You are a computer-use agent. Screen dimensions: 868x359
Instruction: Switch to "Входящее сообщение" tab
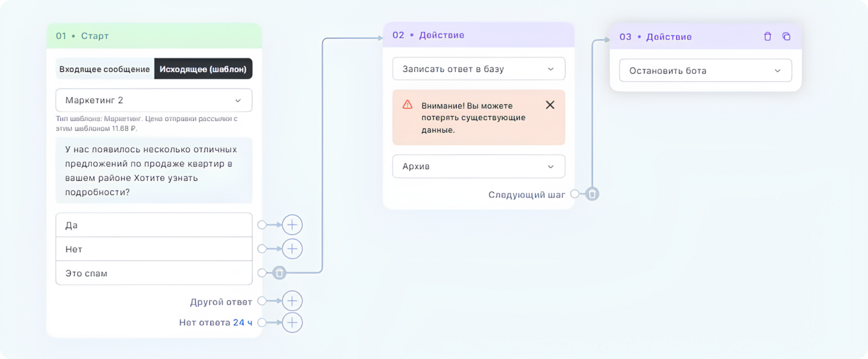(105, 69)
